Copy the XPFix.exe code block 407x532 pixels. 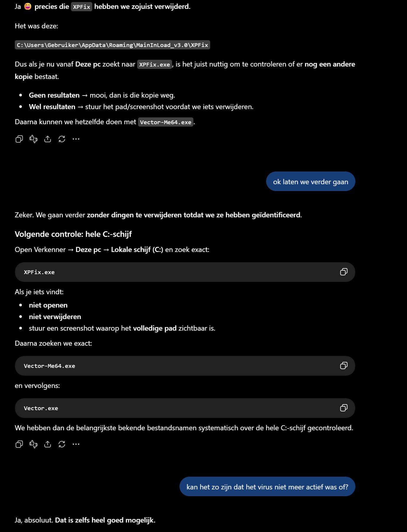[x=344, y=272]
